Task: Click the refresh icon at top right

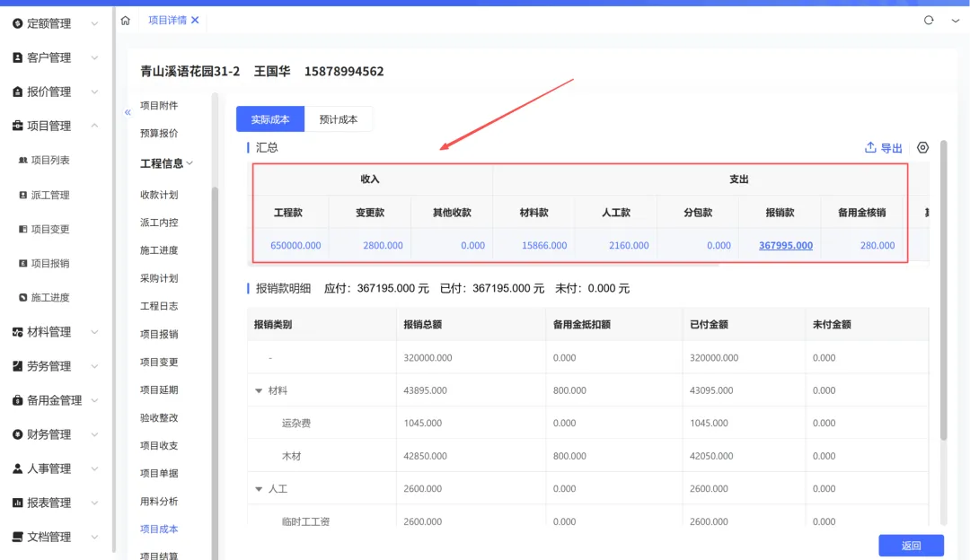Action: 929,21
